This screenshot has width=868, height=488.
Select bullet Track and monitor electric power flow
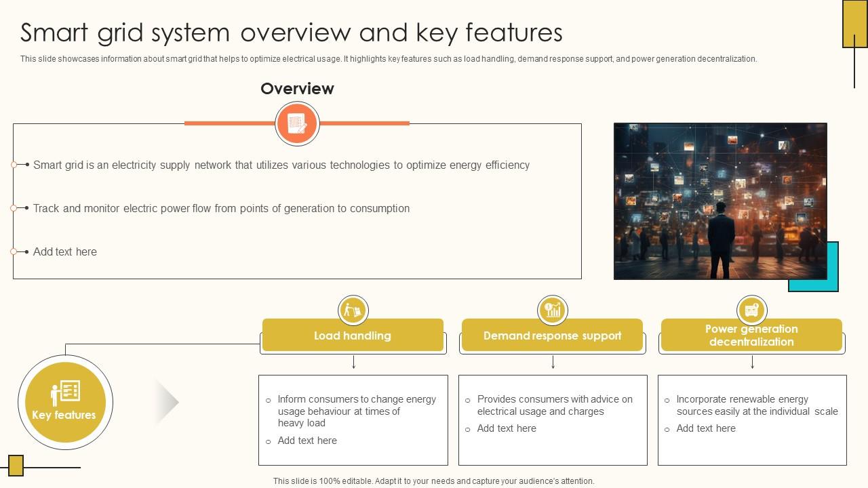point(221,208)
